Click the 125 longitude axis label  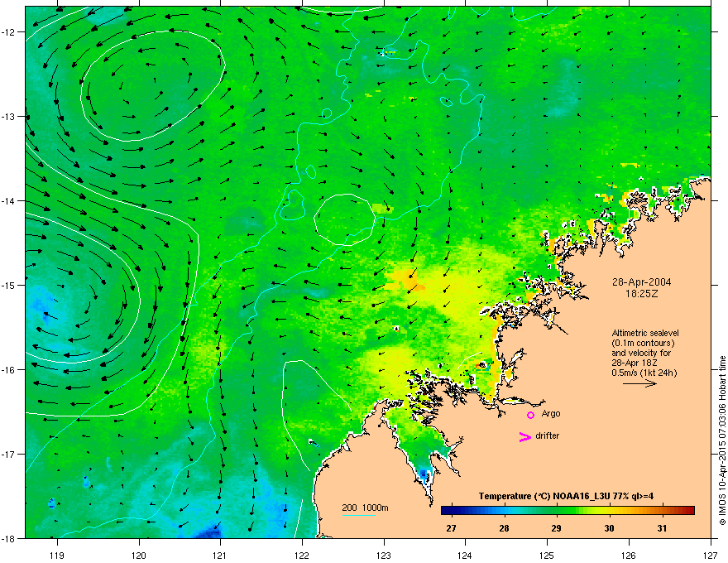547,555
